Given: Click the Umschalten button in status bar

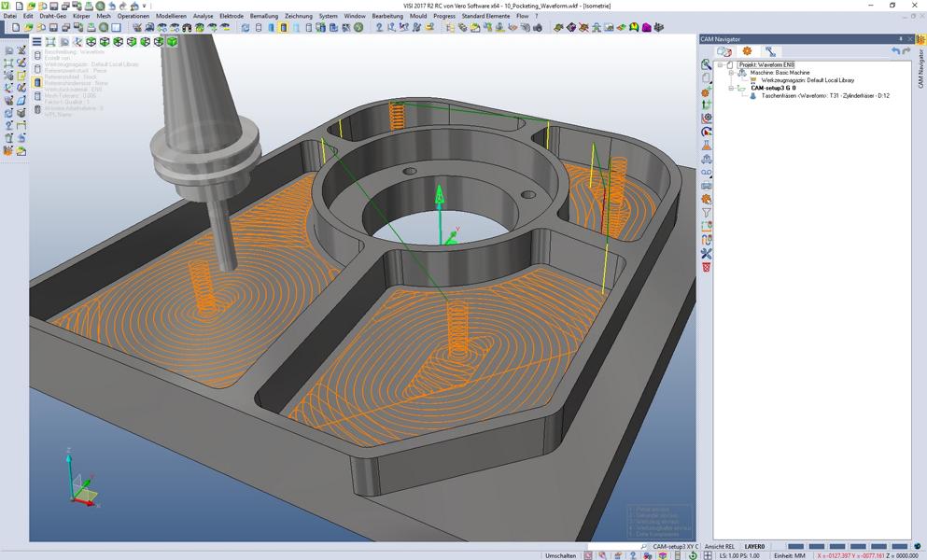Looking at the screenshot, I should tap(560, 555).
